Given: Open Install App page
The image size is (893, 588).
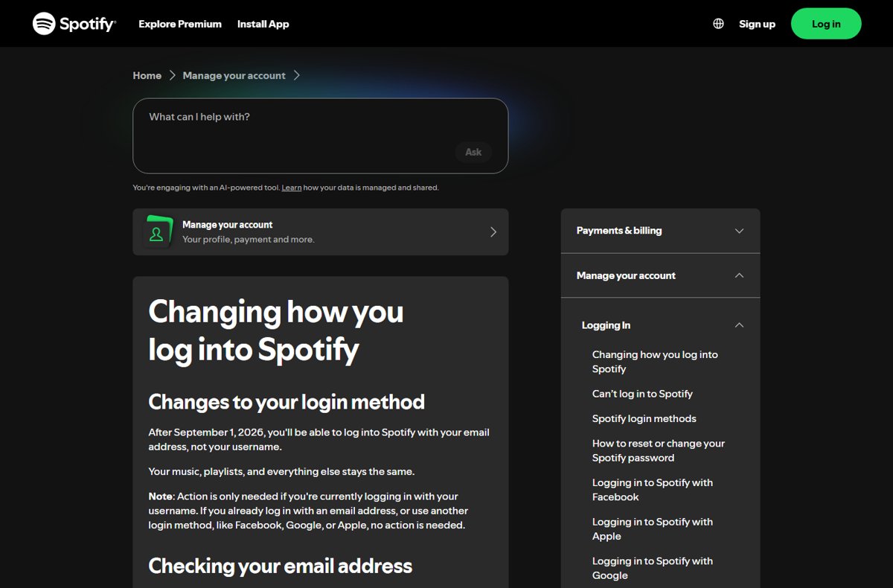Looking at the screenshot, I should point(263,24).
